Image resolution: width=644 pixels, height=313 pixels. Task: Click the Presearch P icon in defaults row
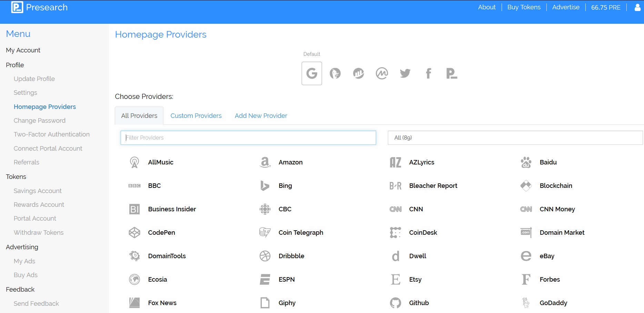451,73
